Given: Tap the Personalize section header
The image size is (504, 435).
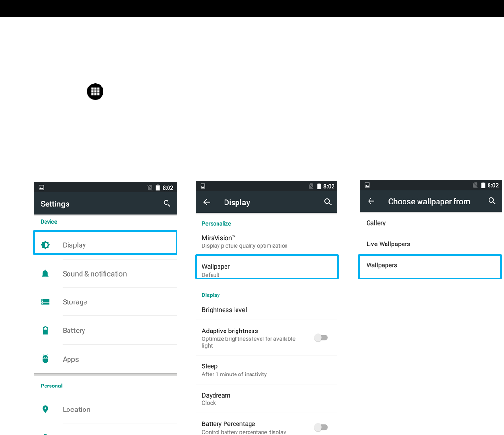Looking at the screenshot, I should 216,223.
